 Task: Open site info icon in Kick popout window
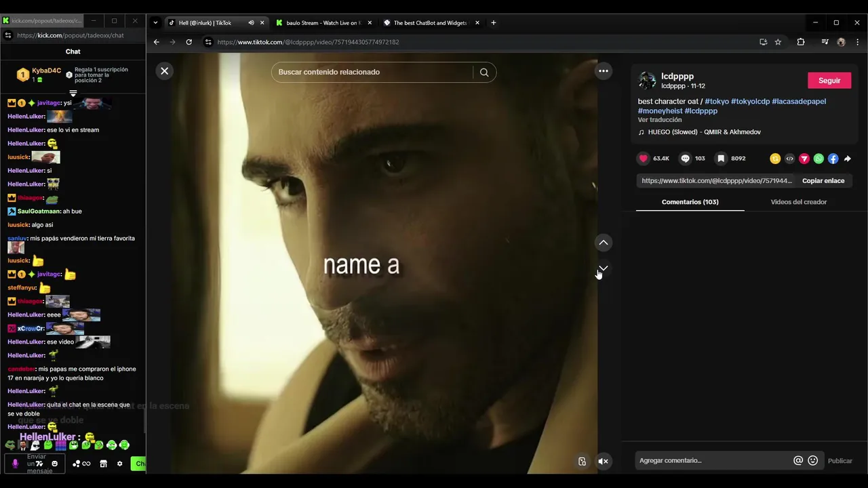(7, 35)
